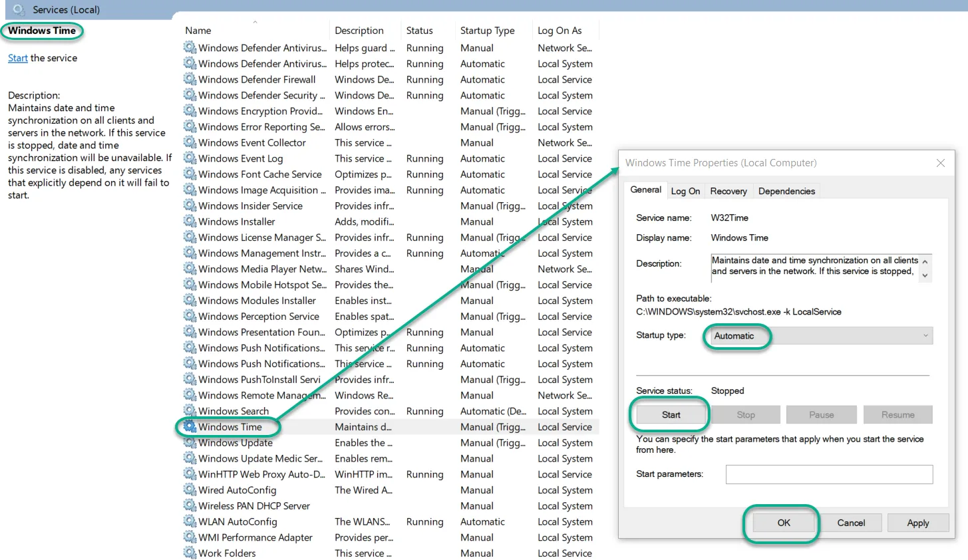The height and width of the screenshot is (560, 968).
Task: Click the Start parameters input field
Action: [x=829, y=474]
